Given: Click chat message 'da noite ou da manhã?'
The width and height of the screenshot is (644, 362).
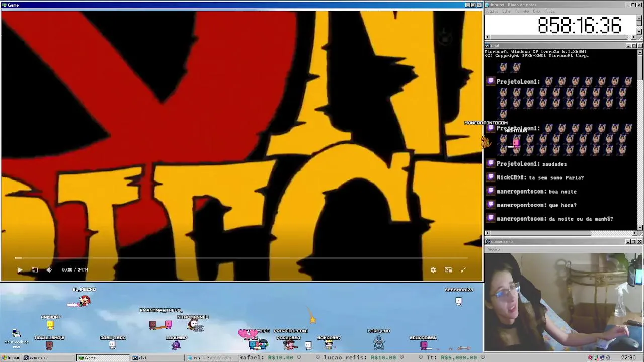Looking at the screenshot, I should [x=581, y=219].
